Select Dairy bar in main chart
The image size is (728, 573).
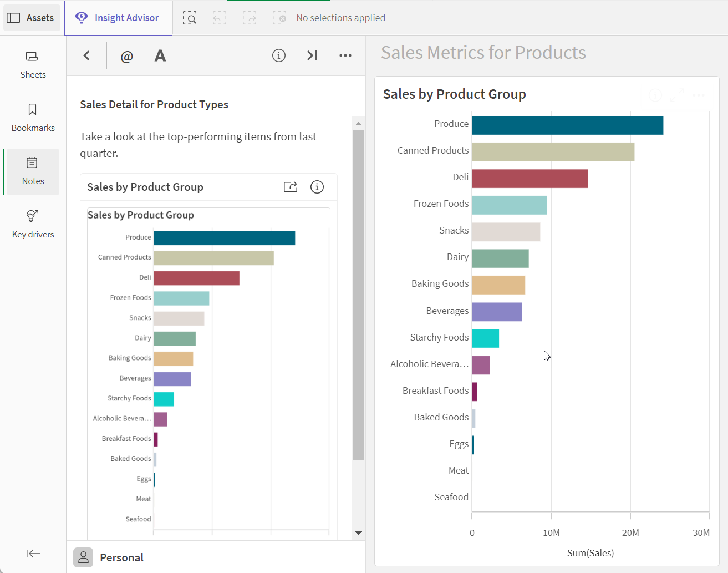point(500,258)
